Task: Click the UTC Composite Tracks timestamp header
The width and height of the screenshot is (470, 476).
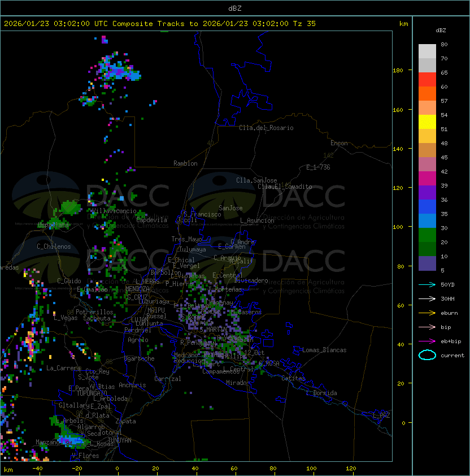Action: click(160, 24)
